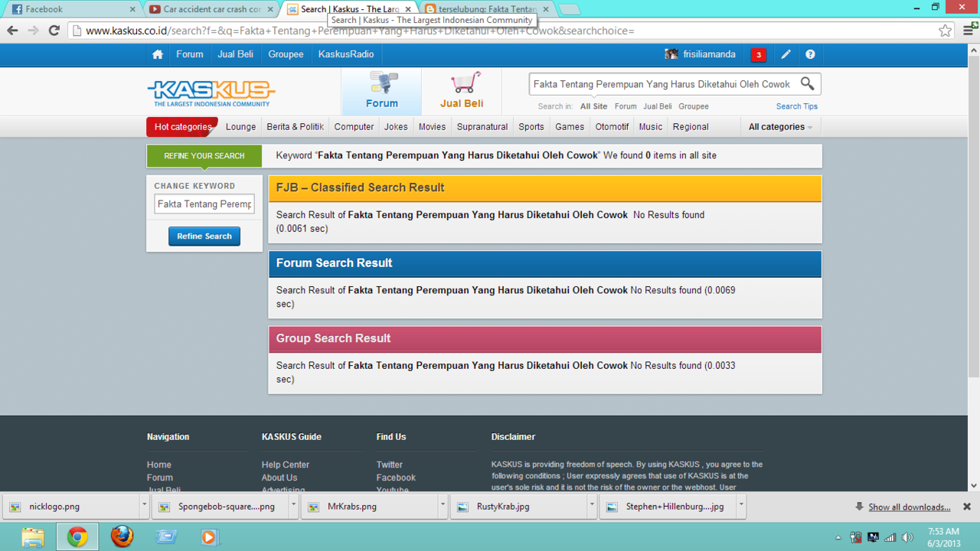980x551 pixels.
Task: Reload the page with the refresh icon
Action: coord(54,31)
